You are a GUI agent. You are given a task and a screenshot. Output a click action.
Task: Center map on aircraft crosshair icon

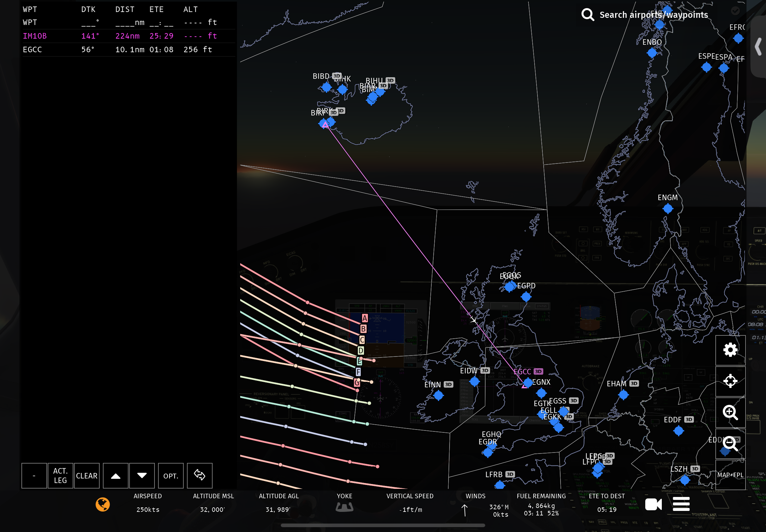730,381
